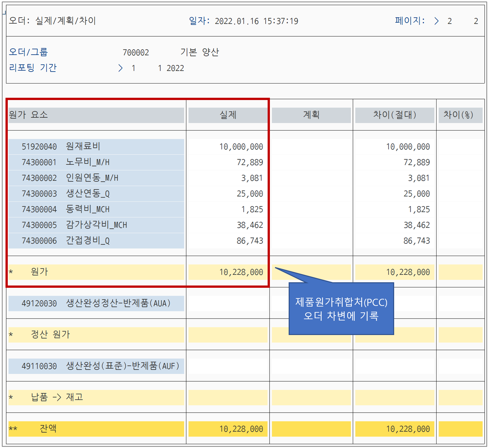The height and width of the screenshot is (448, 488).
Task: Click 차이(절대) value 1,825
Action: [x=418, y=209]
